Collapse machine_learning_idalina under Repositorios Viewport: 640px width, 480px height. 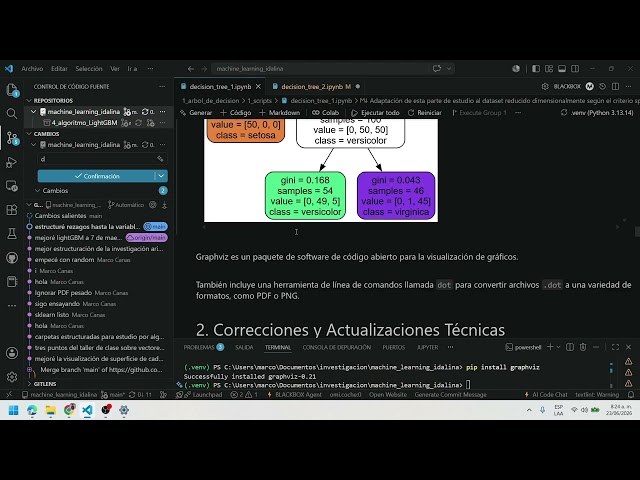(x=34, y=111)
